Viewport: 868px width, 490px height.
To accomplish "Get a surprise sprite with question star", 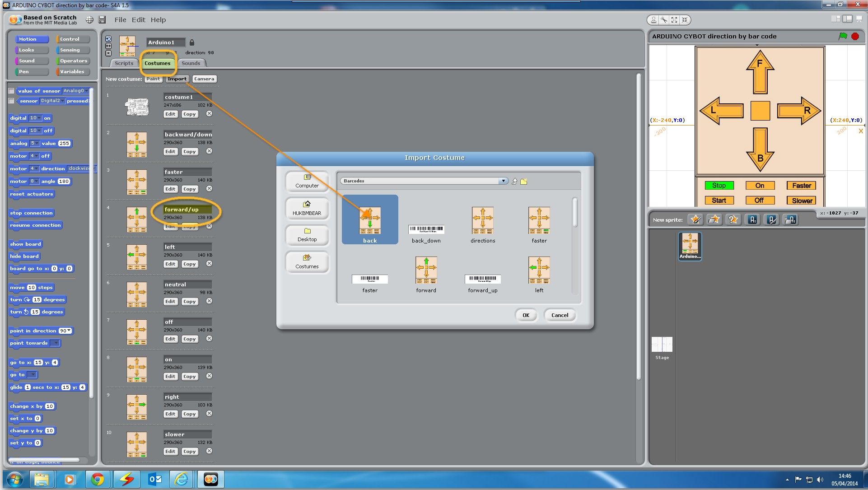I will [733, 220].
